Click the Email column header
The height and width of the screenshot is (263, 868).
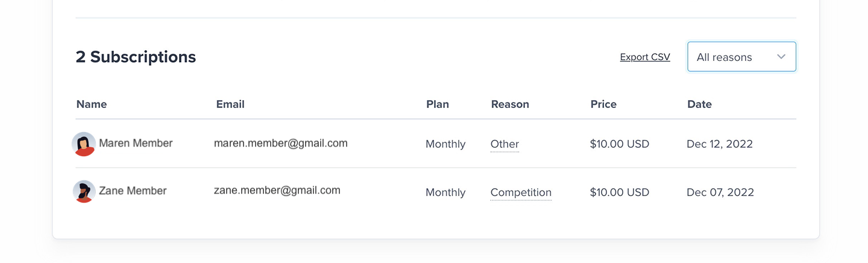pyautogui.click(x=230, y=104)
